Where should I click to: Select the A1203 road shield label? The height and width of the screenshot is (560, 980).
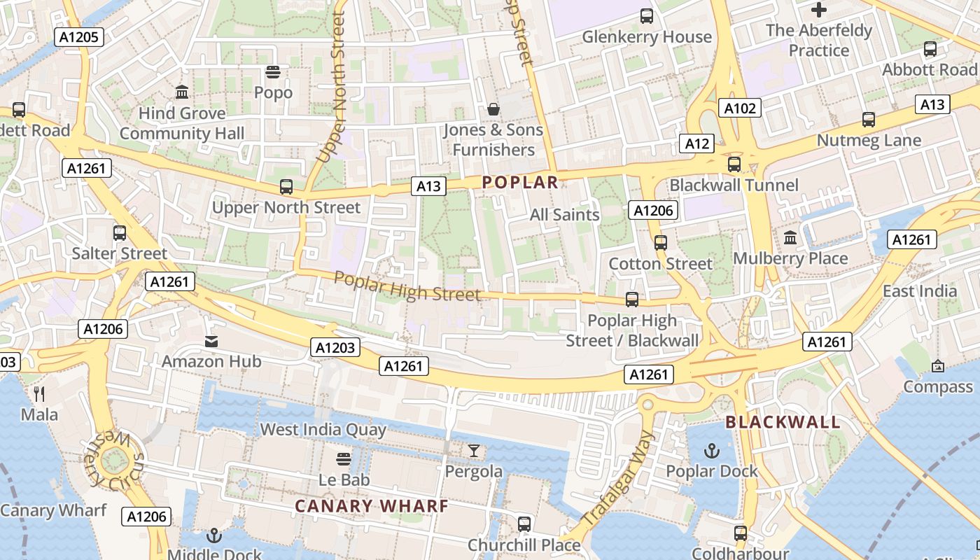336,347
